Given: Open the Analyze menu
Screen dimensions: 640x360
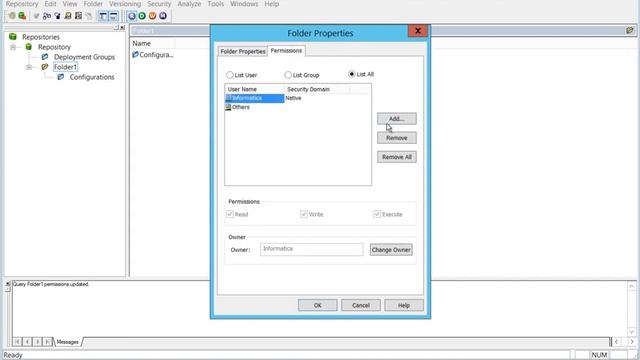Looking at the screenshot, I should pos(189,4).
